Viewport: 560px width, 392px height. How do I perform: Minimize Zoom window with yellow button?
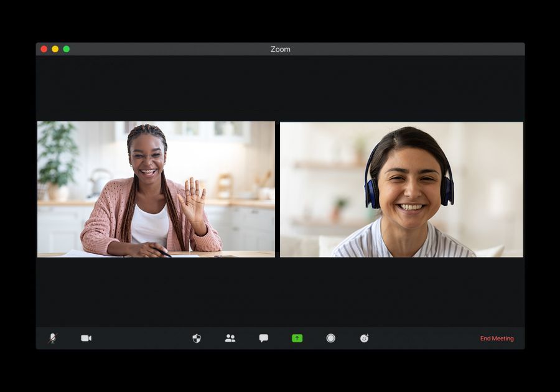pyautogui.click(x=55, y=49)
